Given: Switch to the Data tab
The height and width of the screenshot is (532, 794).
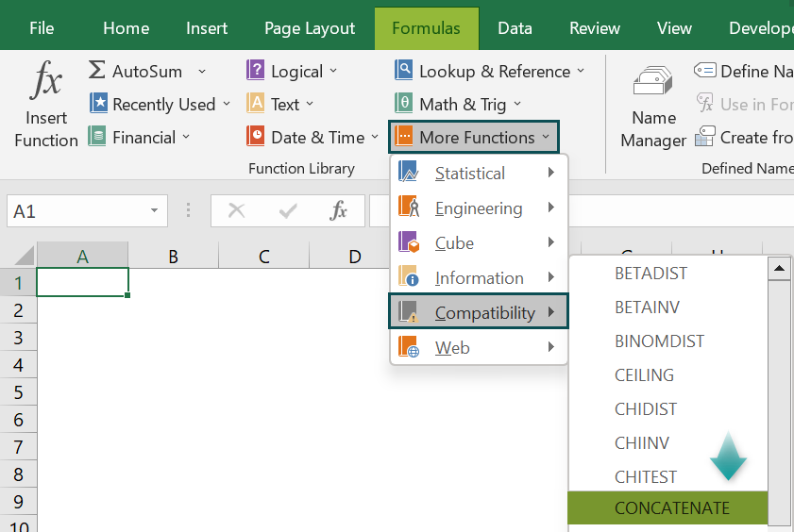Looking at the screenshot, I should (x=515, y=28).
